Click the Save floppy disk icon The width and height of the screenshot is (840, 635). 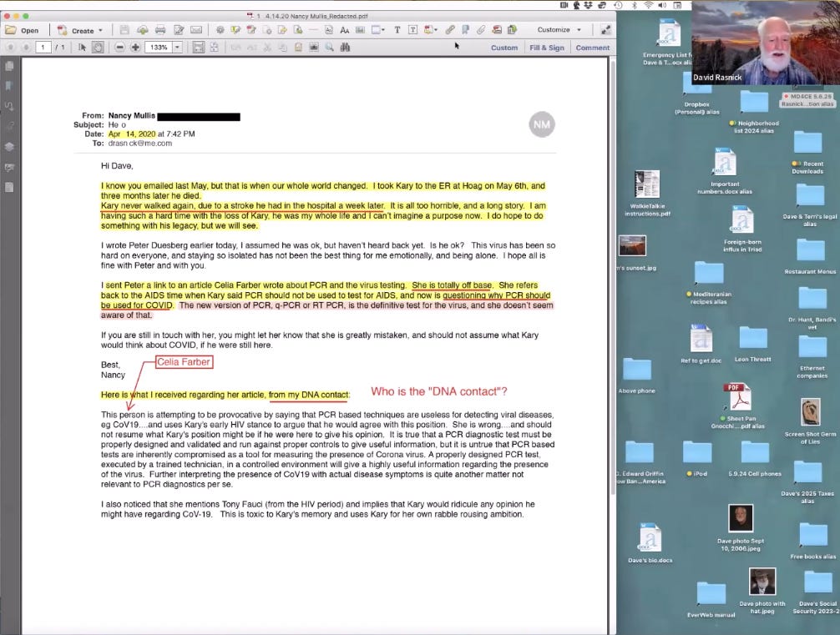click(124, 30)
